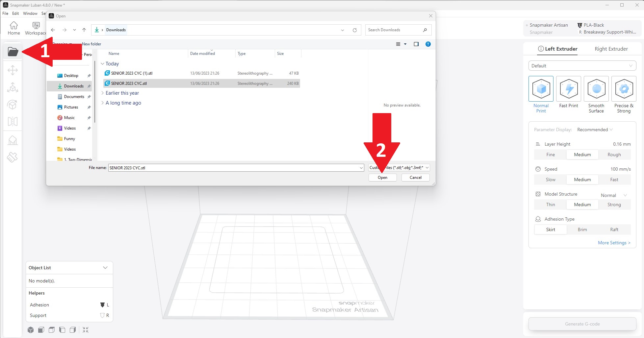Choose Raft adhesion type
Screen dimensions: 644x338
tap(614, 229)
